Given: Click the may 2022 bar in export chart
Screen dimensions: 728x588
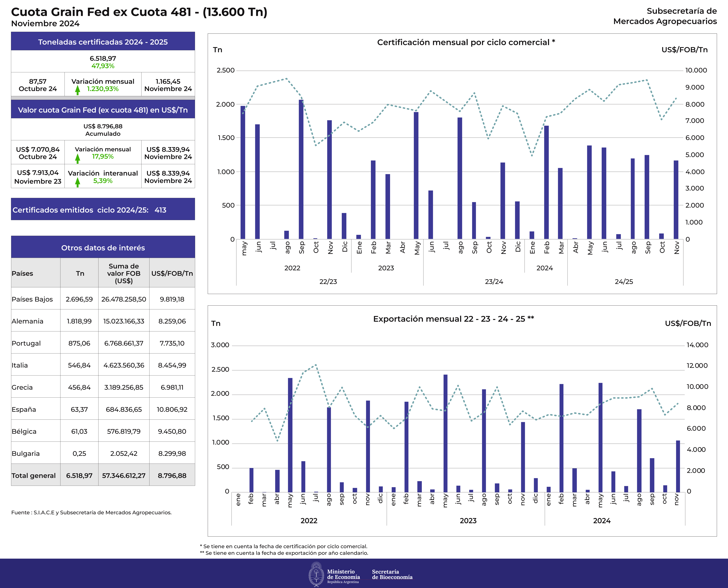Looking at the screenshot, I should [x=290, y=435].
